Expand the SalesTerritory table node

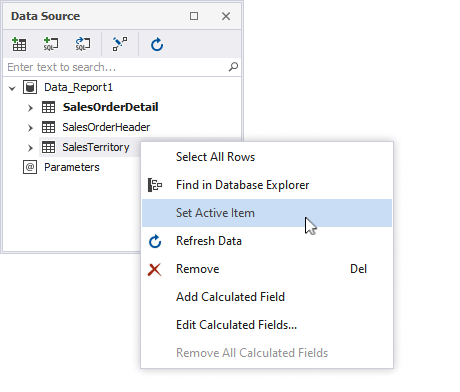(30, 148)
